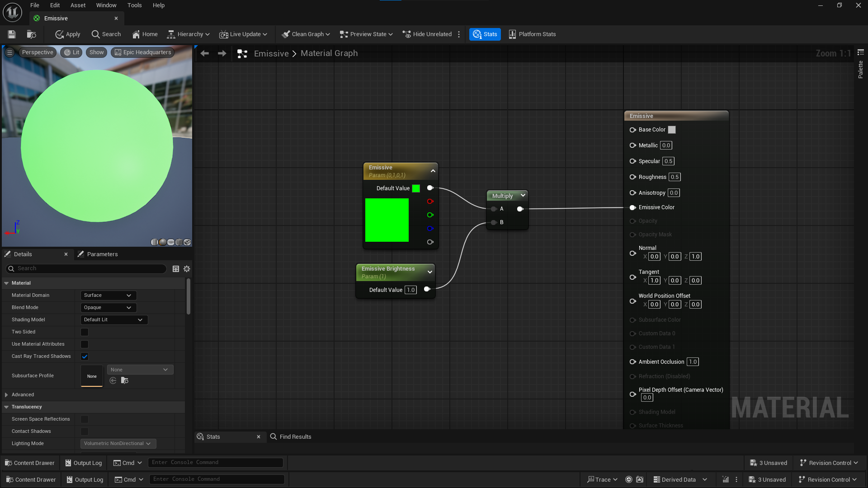Click the Apply material button
868x488 pixels.
click(67, 34)
